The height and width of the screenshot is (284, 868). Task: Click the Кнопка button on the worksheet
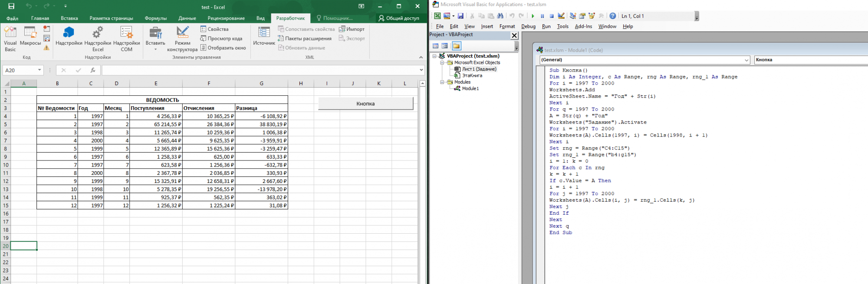365,104
